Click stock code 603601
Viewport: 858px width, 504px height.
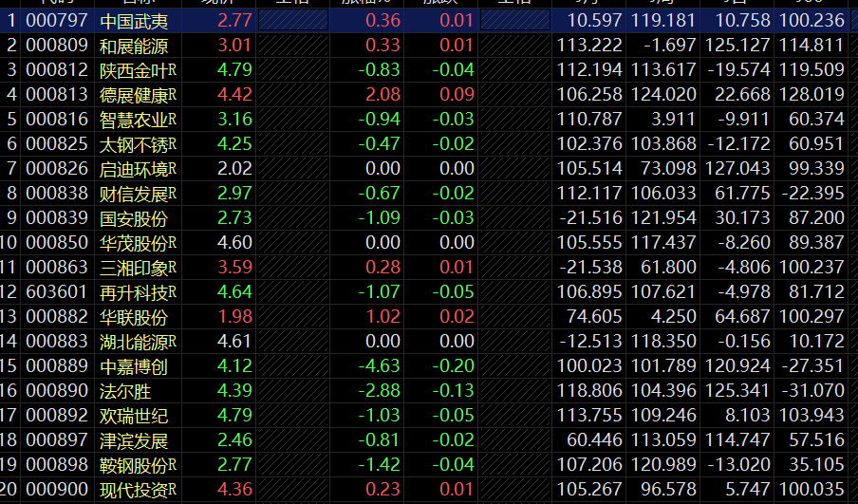pyautogui.click(x=57, y=292)
